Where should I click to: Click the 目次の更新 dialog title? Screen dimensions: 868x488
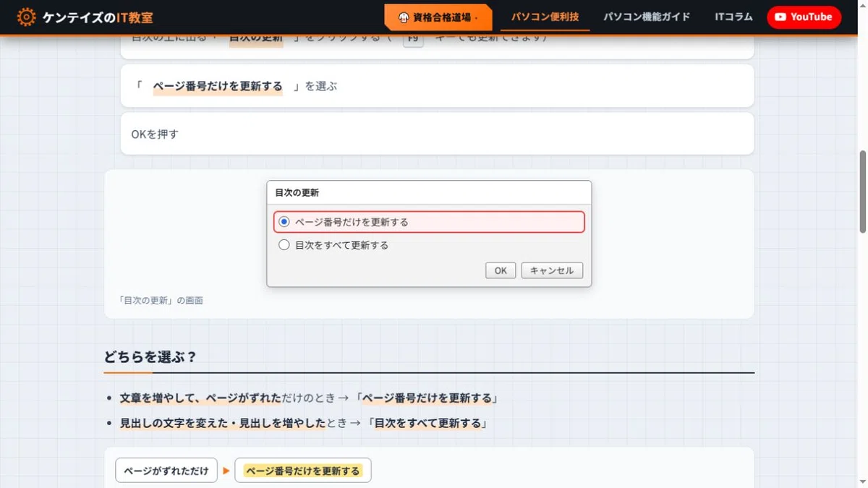point(297,193)
